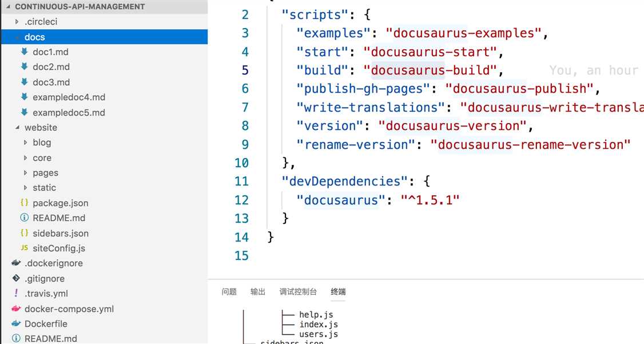Click "docusaurus-start" value in editor
This screenshot has height=344, width=644.
coord(431,52)
